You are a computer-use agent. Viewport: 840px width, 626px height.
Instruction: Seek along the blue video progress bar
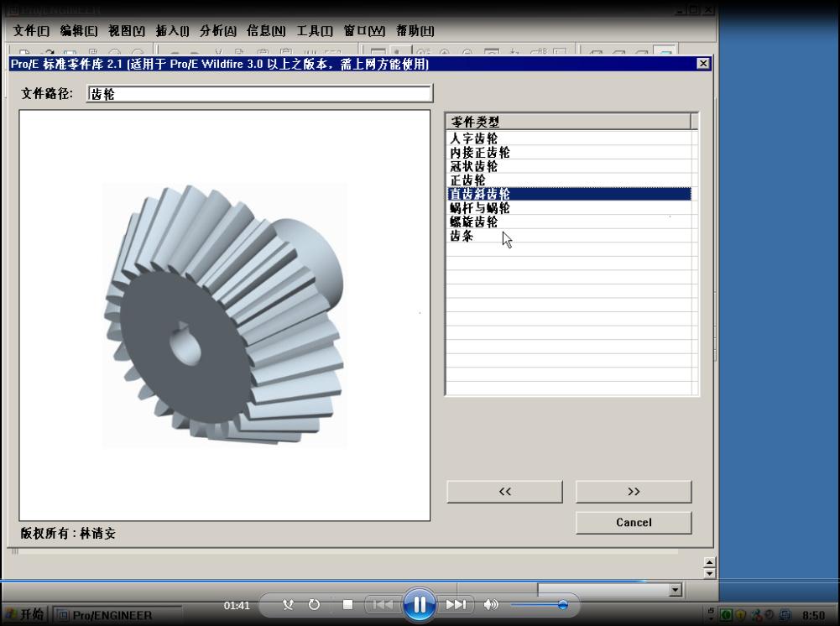[x=323, y=581]
